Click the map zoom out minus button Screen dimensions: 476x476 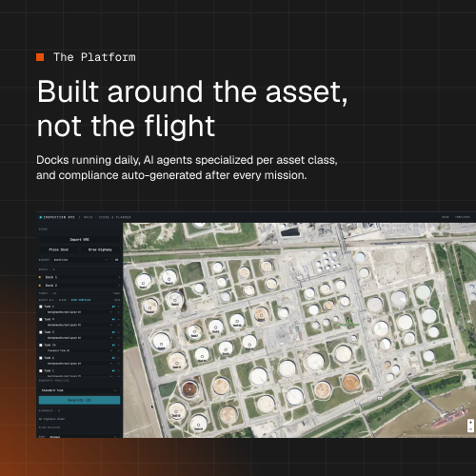point(470,429)
